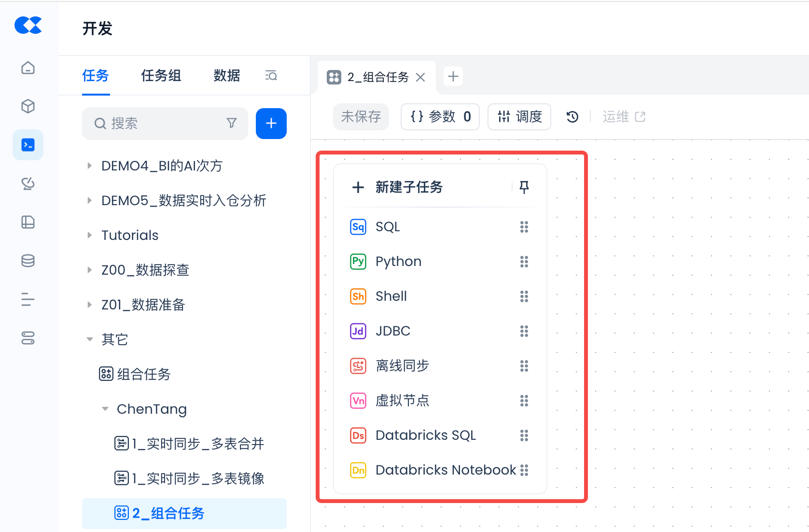Collapse the ChenTang folder
The width and height of the screenshot is (809, 532).
click(x=105, y=409)
